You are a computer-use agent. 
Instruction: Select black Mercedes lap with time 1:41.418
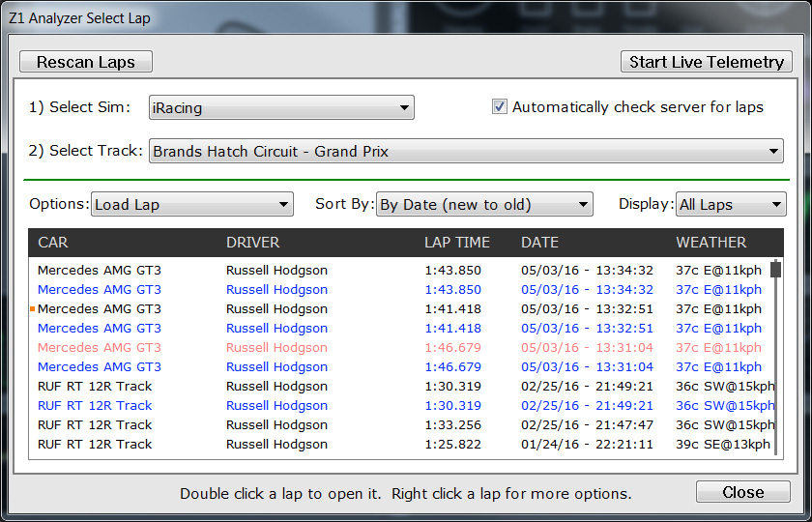point(401,309)
